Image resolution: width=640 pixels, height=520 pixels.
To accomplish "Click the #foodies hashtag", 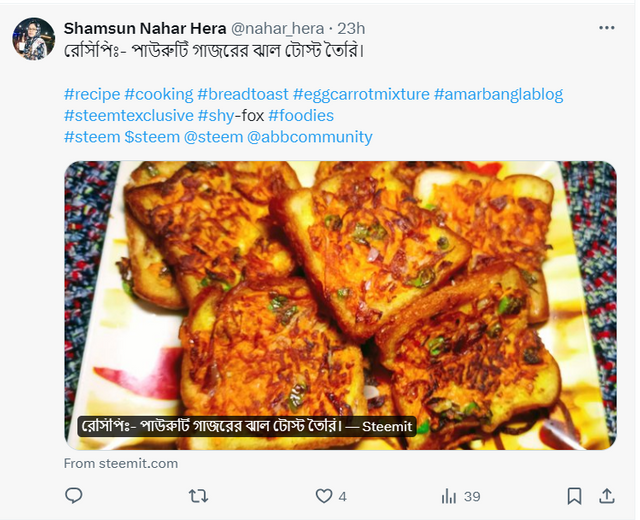I will point(301,116).
